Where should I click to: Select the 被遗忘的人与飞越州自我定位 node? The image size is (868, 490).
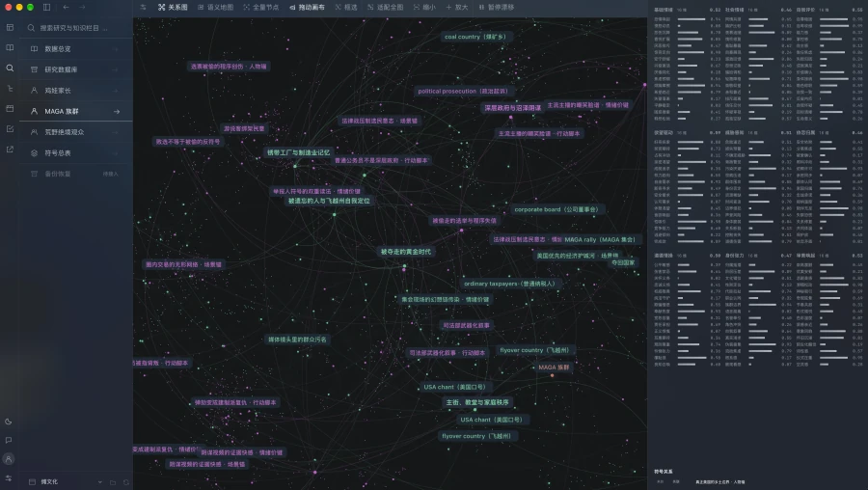tap(329, 201)
